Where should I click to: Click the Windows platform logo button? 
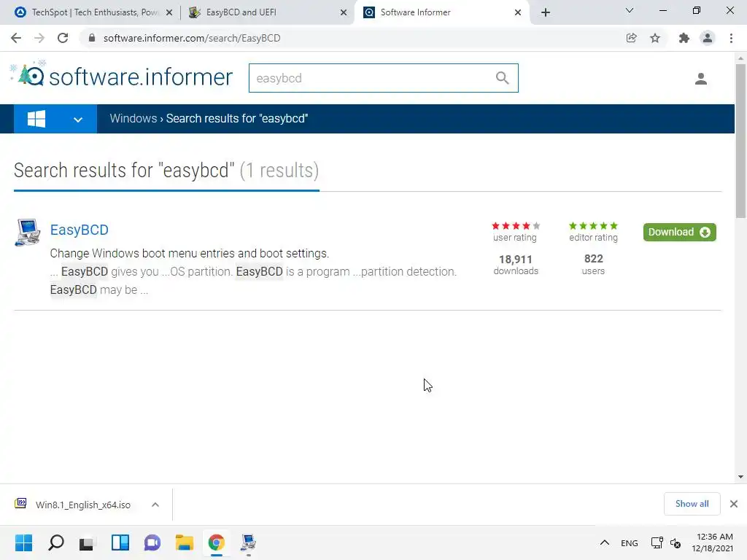click(36, 119)
